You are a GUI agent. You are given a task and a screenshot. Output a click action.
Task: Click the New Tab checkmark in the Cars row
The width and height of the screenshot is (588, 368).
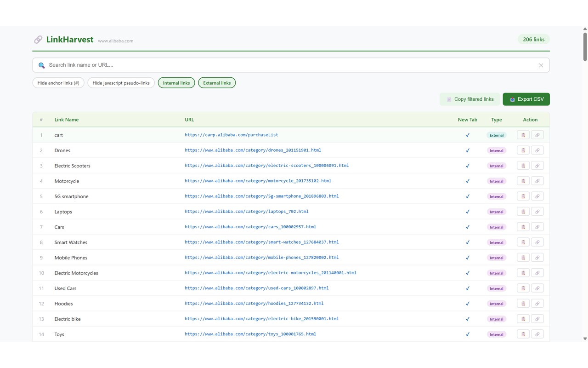(x=468, y=227)
